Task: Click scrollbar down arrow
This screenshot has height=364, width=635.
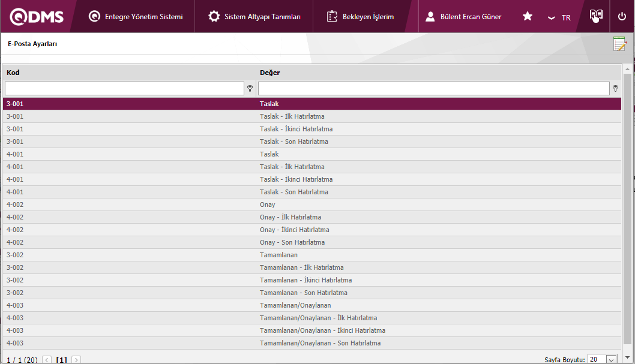Action: click(627, 357)
